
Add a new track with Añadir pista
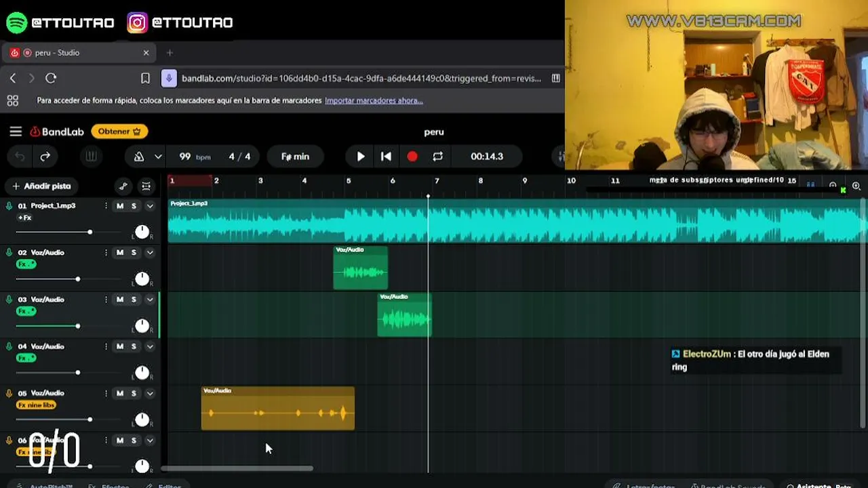41,186
